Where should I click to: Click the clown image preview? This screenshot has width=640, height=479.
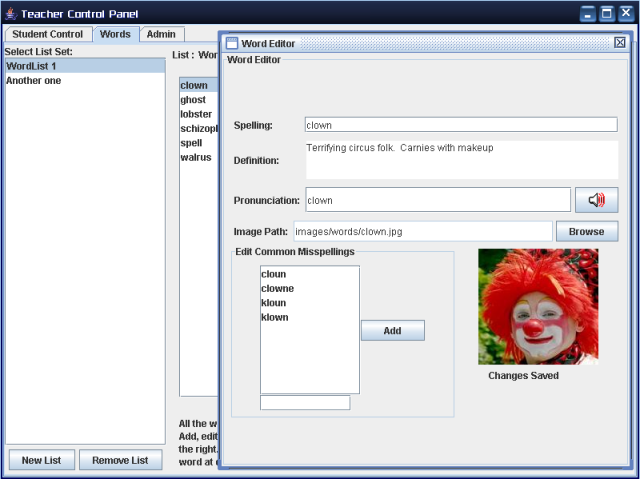[538, 307]
